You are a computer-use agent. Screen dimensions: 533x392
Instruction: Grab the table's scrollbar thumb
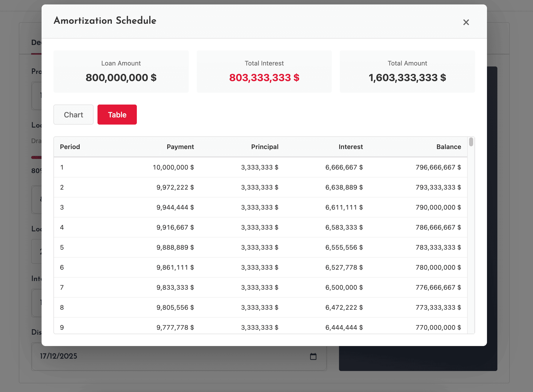471,142
